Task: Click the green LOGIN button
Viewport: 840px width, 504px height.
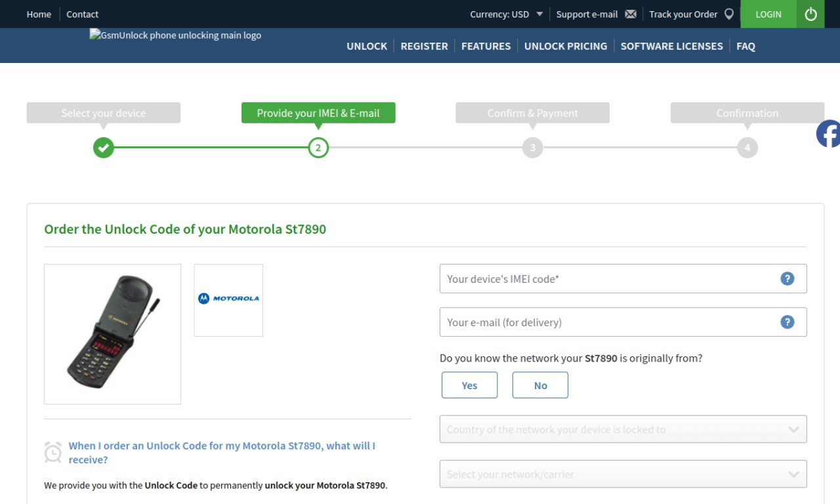Action: click(x=768, y=14)
